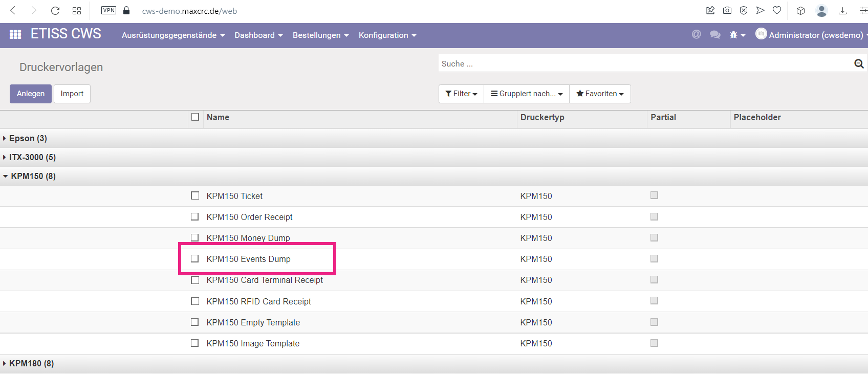Image resolution: width=868 pixels, height=374 pixels.
Task: Select all rows with header checkbox
Action: (x=195, y=117)
